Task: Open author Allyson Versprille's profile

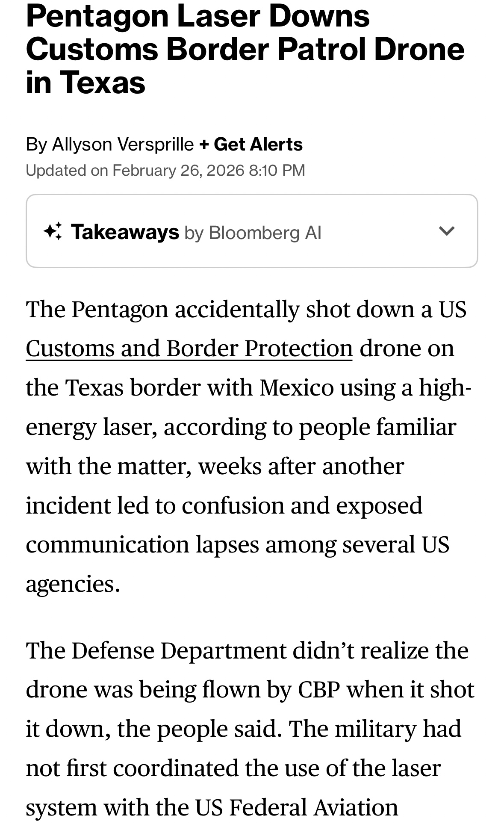Action: (123, 144)
